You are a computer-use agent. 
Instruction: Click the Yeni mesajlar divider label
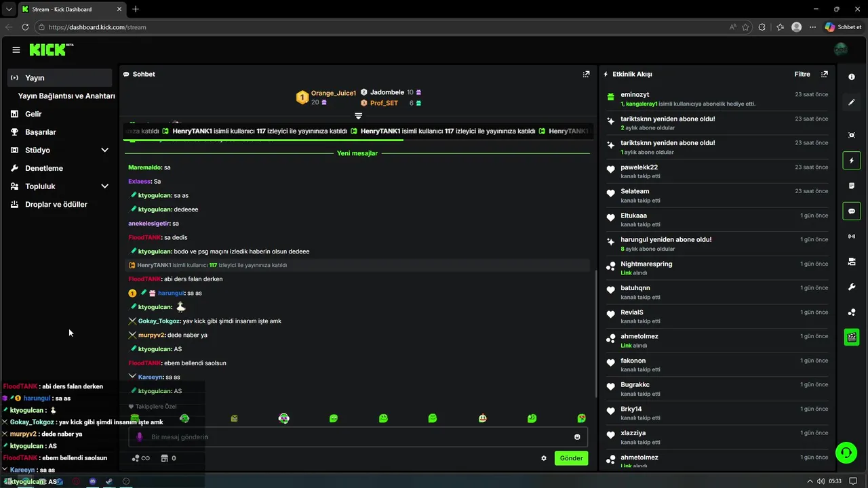357,153
